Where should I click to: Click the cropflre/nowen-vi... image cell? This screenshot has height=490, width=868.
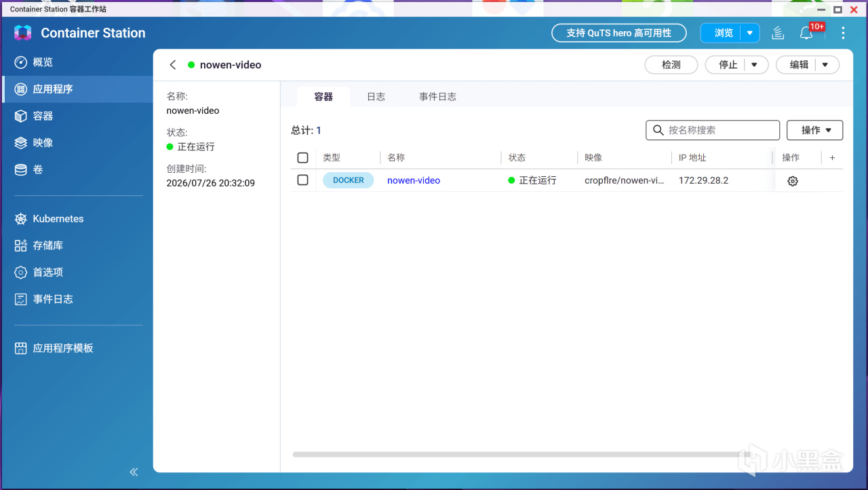(625, 180)
